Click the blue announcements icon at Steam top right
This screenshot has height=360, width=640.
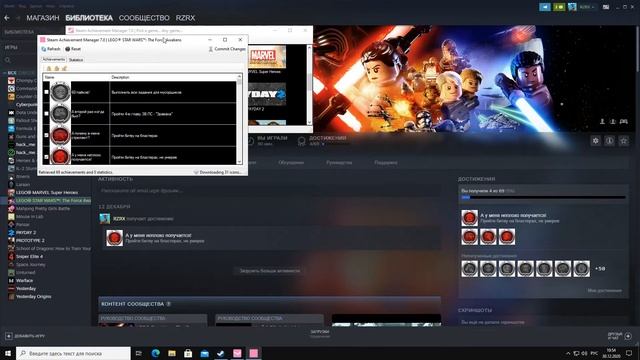(544, 7)
